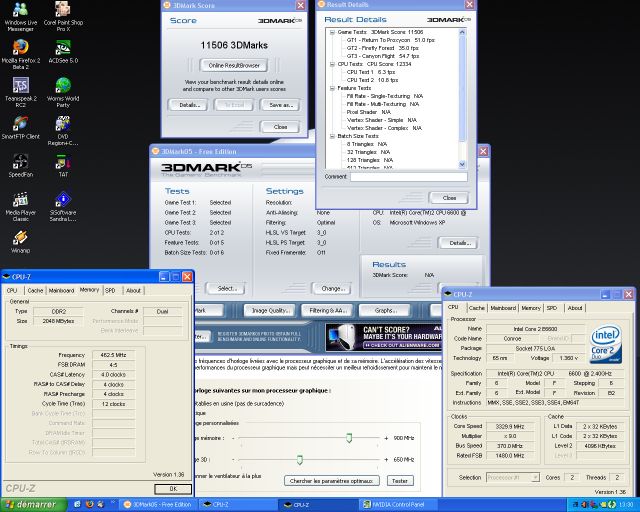The width and height of the screenshot is (640, 512).
Task: Click OK button in Memory CPU-Z window
Action: click(173, 489)
